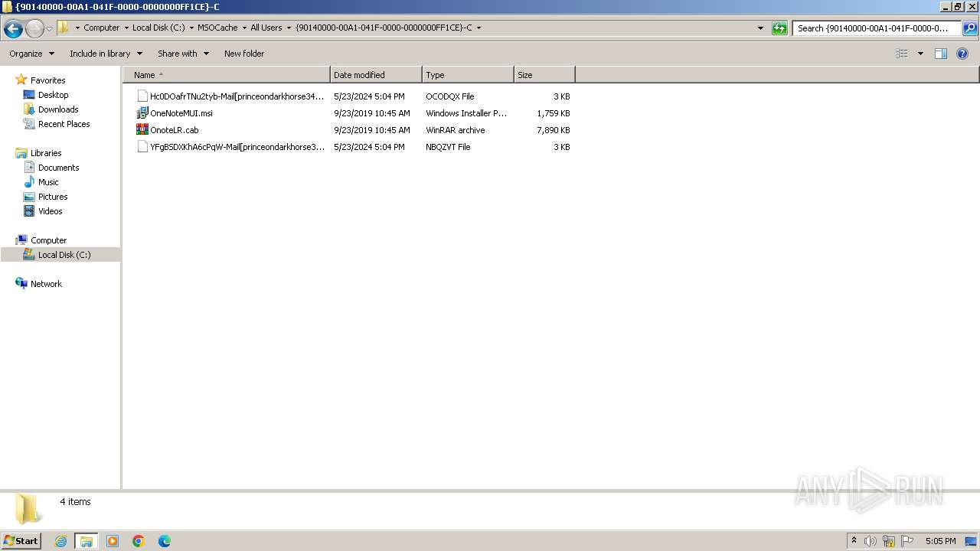Navigate to MSOCache breadcrumb

[217, 28]
